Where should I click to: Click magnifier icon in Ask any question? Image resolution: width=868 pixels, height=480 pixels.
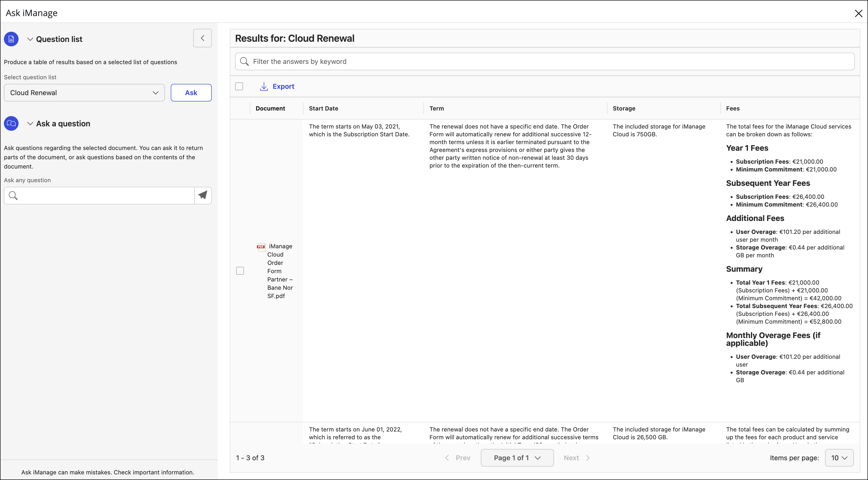pos(13,195)
